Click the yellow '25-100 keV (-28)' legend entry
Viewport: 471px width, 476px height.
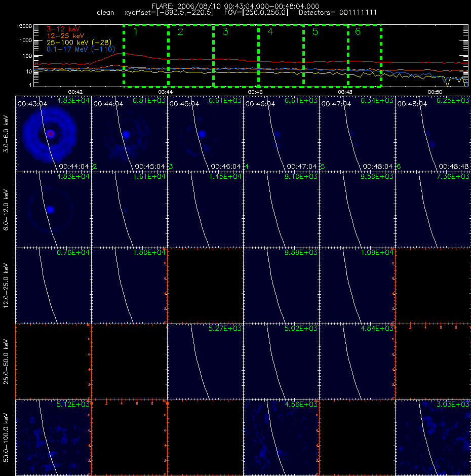(79, 43)
